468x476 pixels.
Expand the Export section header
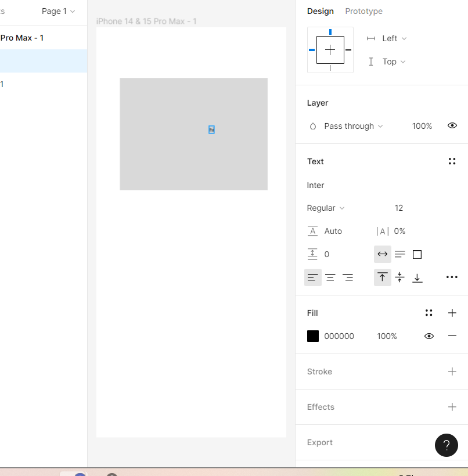coord(319,442)
